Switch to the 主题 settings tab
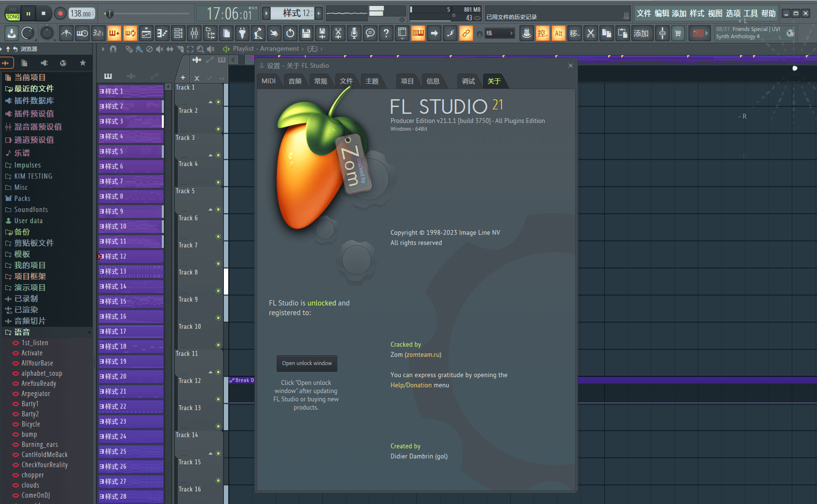Screen dimensions: 817x504 pos(372,81)
